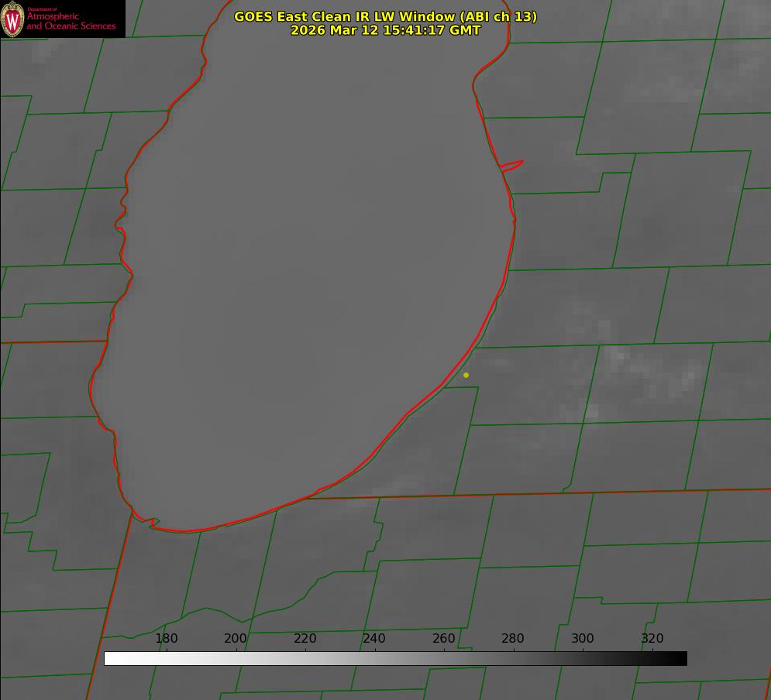
Task: Click the '220' colorbar tick label
Action: [305, 638]
